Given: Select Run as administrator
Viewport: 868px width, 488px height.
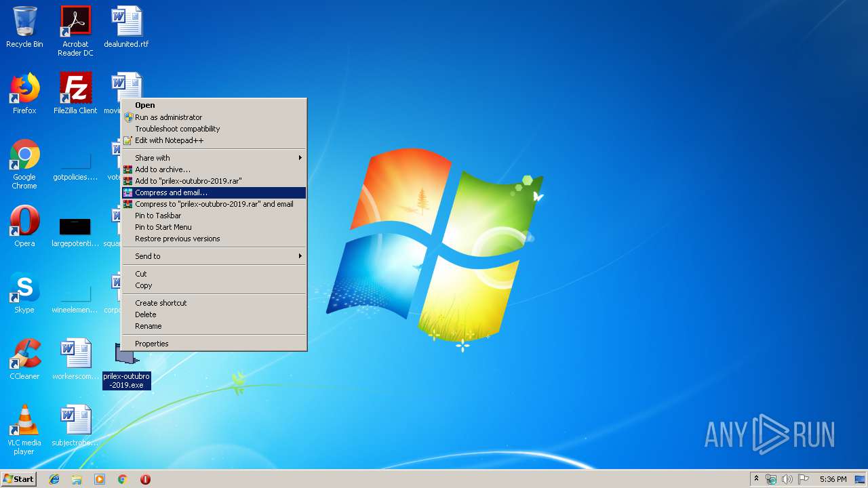Looking at the screenshot, I should (x=214, y=117).
